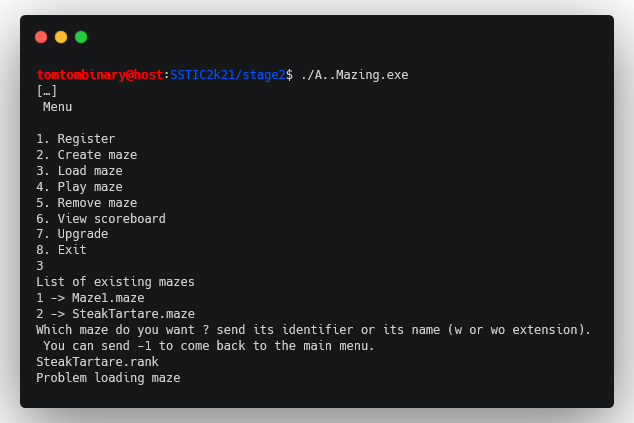This screenshot has width=634, height=423.
Task: Select the '4. Play maze' menu line
Action: coord(79,187)
